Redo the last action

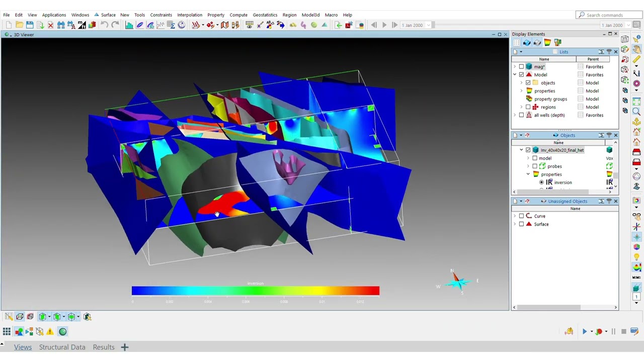(115, 25)
